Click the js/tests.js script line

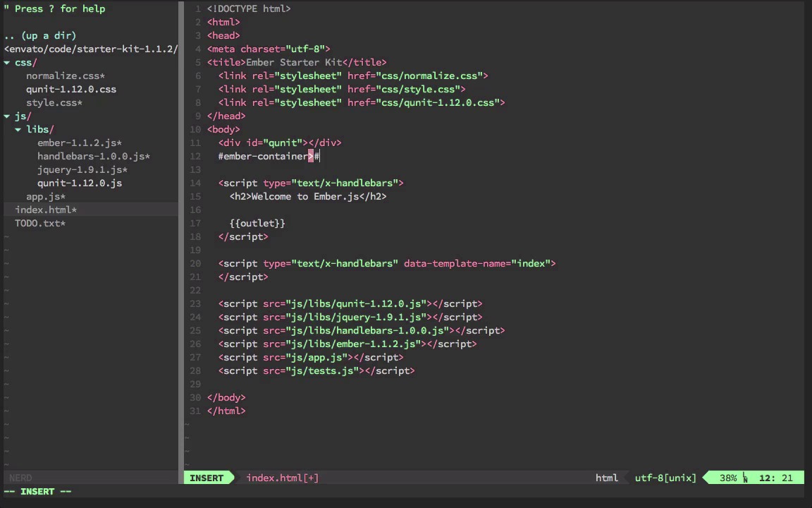click(x=316, y=371)
